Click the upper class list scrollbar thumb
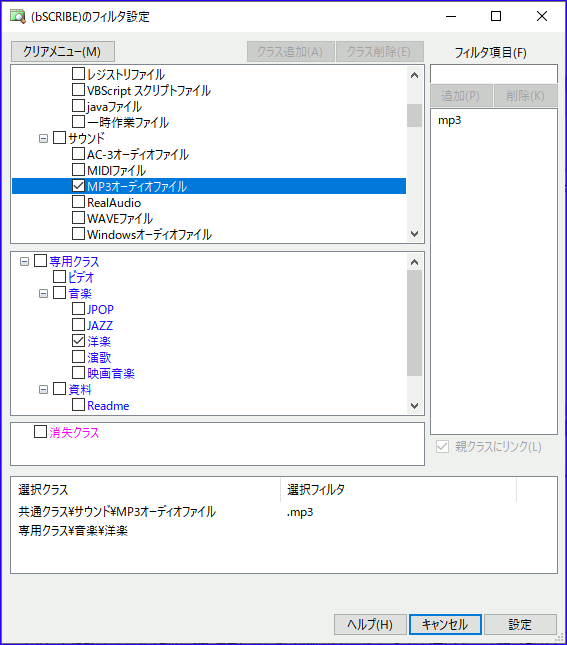 pyautogui.click(x=414, y=116)
